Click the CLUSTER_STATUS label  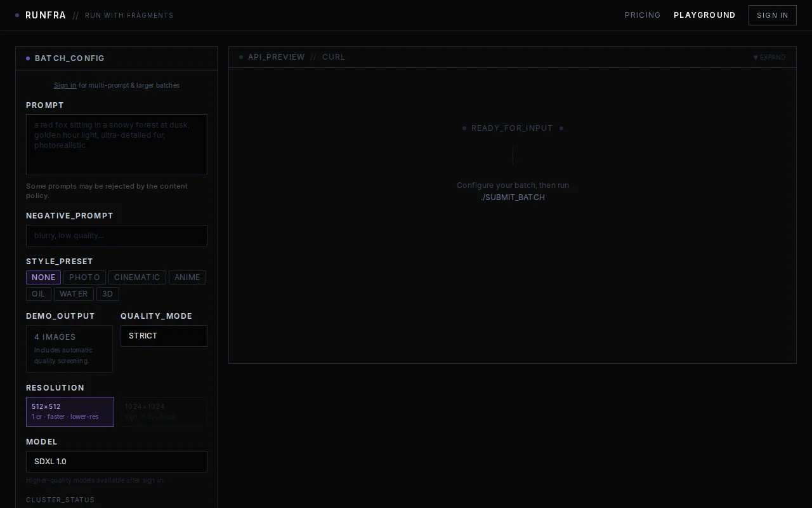coord(60,500)
